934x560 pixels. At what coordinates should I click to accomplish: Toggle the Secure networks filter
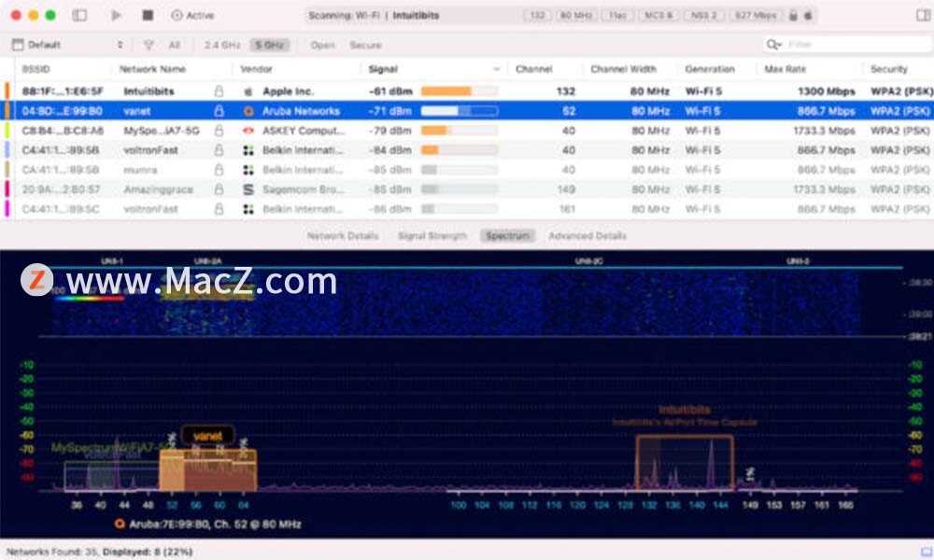(x=365, y=45)
